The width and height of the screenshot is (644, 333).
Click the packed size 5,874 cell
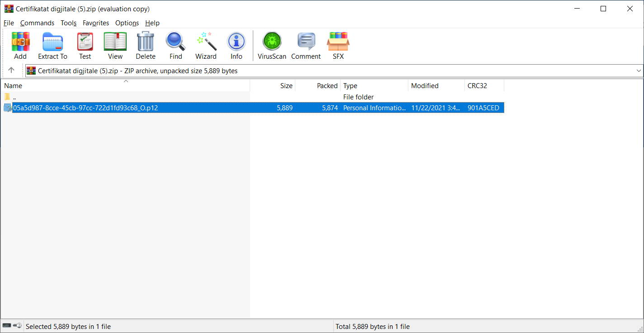click(330, 108)
